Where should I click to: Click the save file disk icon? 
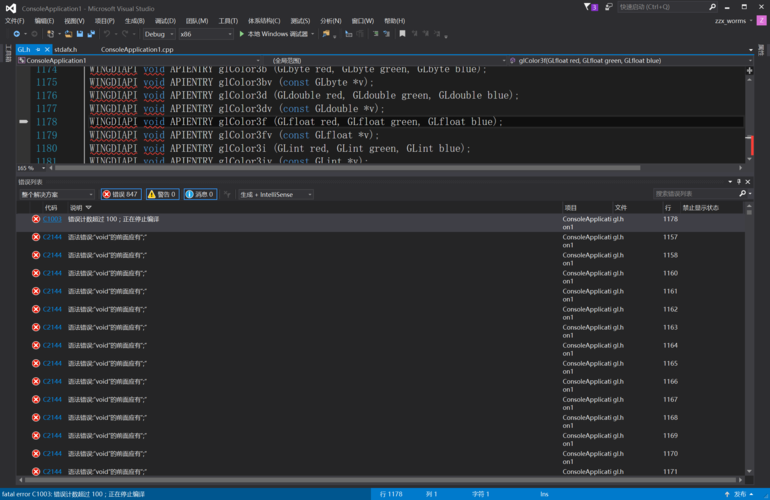[x=80, y=34]
